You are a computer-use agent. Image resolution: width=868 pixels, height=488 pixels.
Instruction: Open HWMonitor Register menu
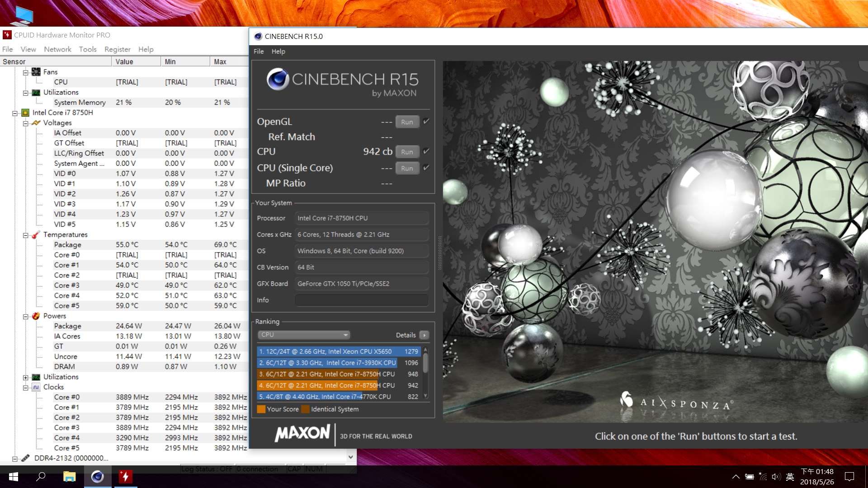pos(118,49)
